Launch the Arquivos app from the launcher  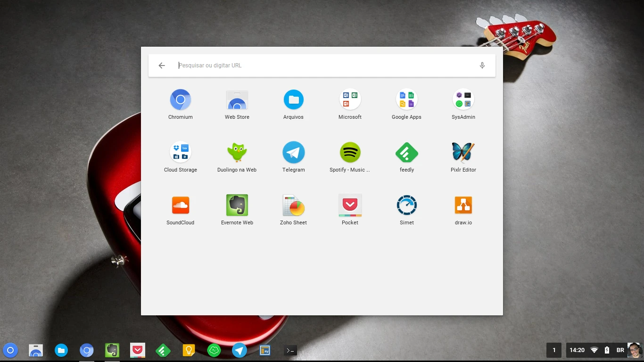coord(294,100)
